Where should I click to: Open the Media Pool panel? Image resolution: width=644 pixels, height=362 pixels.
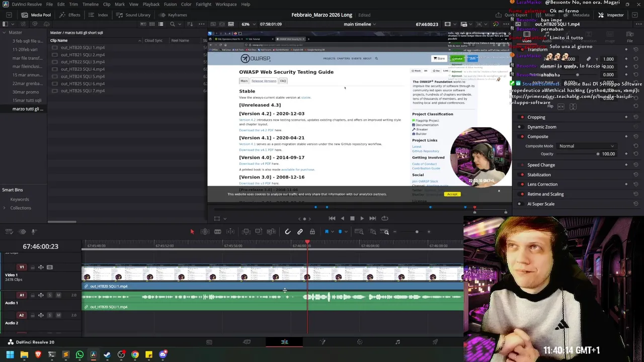pos(36,15)
